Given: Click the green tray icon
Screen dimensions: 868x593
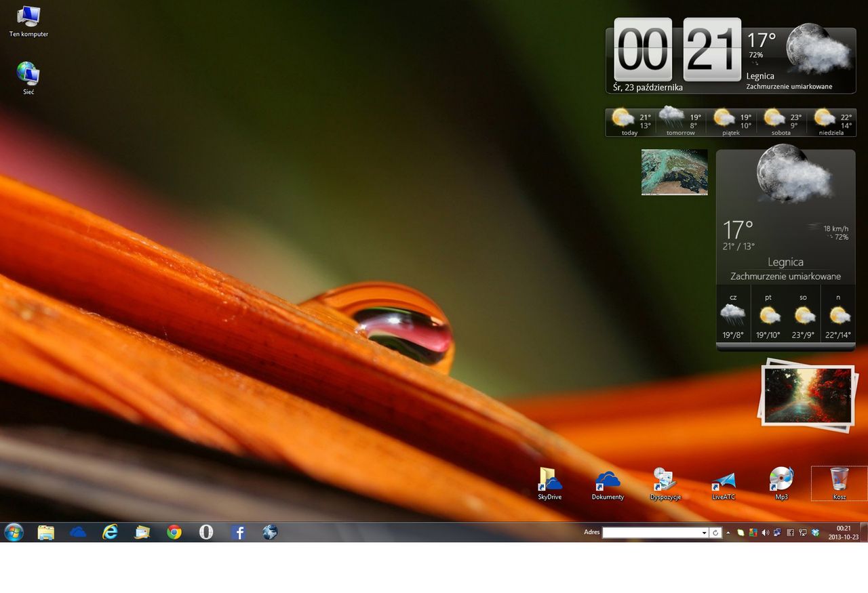Looking at the screenshot, I should click(x=741, y=533).
